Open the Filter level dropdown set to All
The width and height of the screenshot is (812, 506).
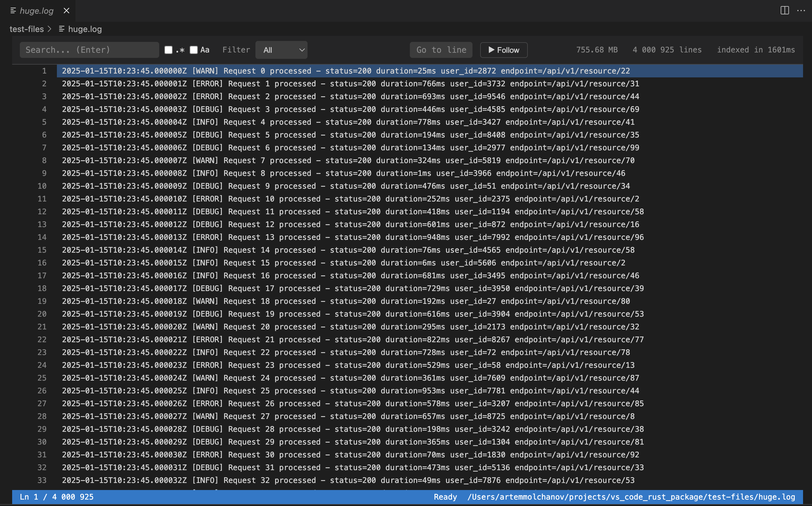point(281,50)
